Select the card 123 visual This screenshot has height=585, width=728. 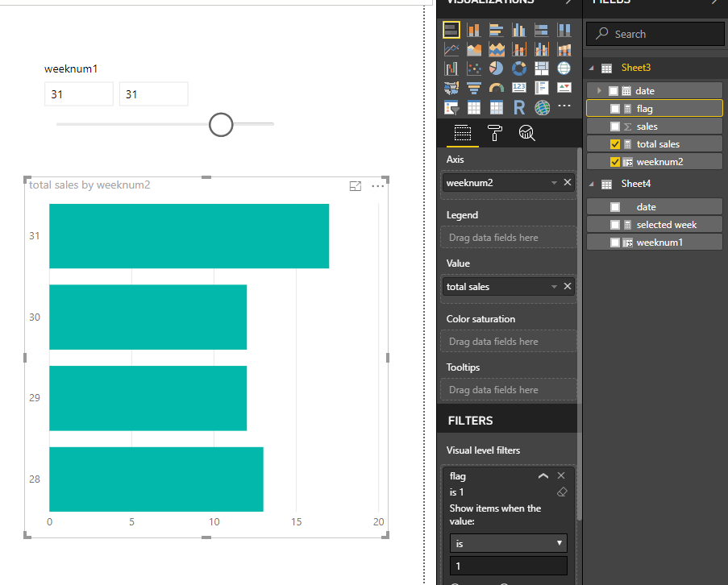point(519,88)
